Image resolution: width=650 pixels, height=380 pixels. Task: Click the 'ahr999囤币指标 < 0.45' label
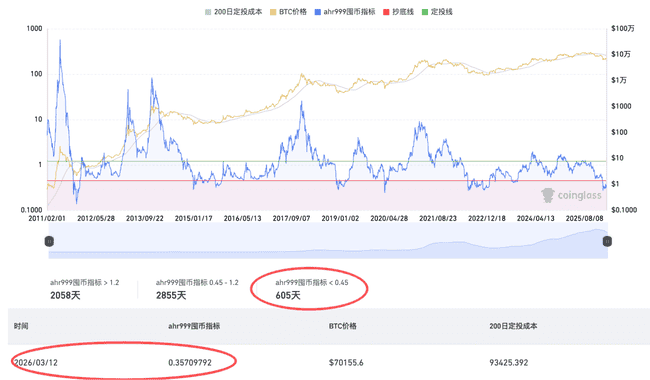(312, 283)
